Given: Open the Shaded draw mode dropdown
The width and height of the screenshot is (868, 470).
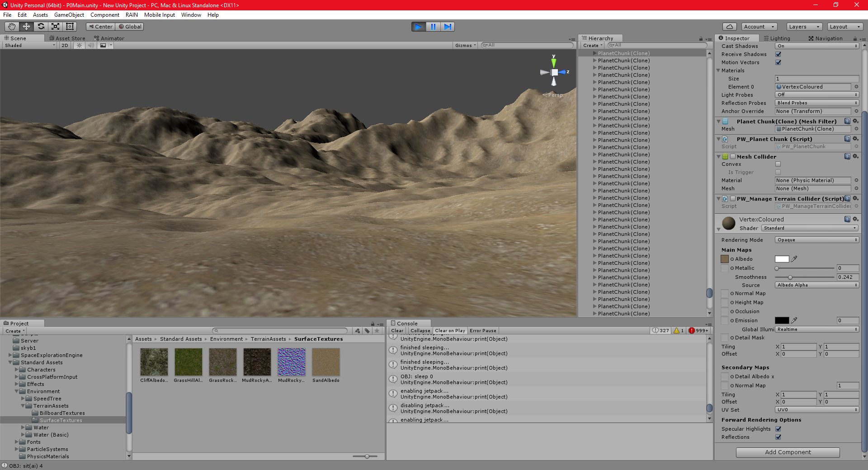Looking at the screenshot, I should coord(28,45).
